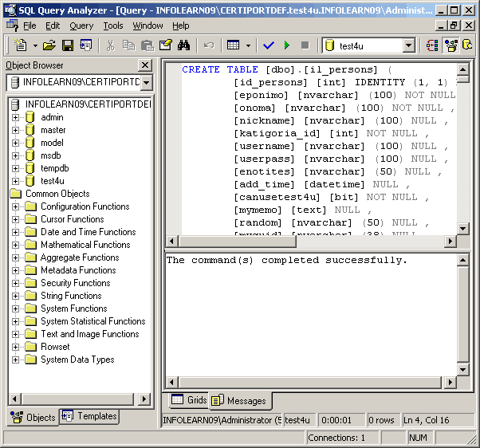Click the Load SQL Script open-folder icon
The width and height of the screenshot is (480, 448).
tap(49, 45)
